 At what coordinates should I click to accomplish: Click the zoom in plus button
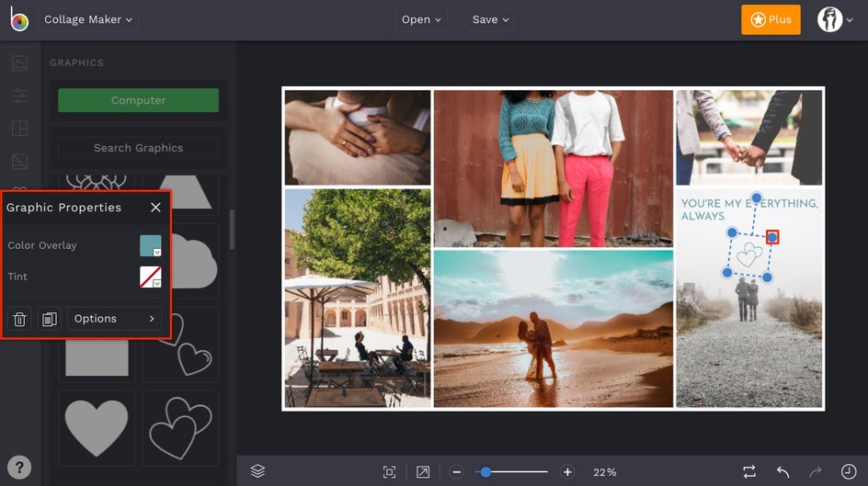point(567,471)
